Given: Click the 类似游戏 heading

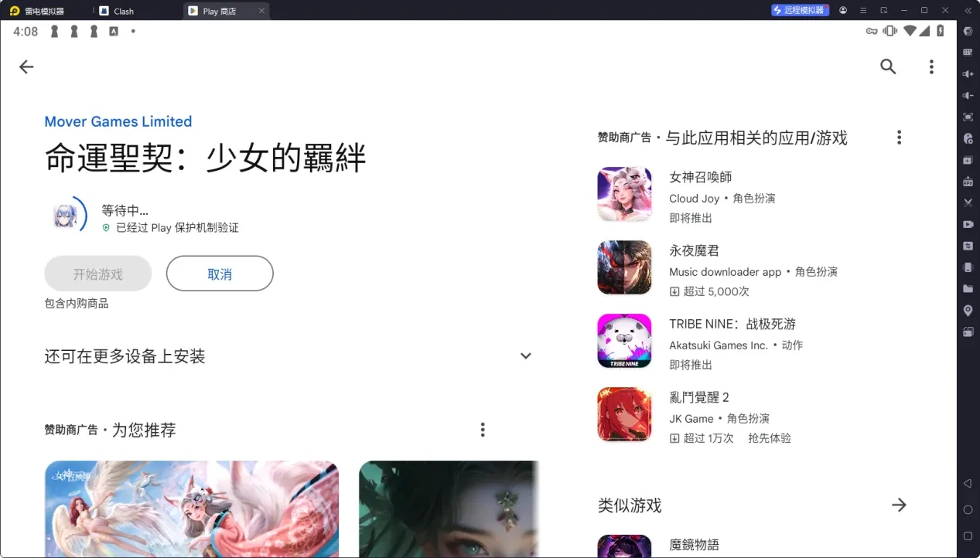Looking at the screenshot, I should 630,505.
